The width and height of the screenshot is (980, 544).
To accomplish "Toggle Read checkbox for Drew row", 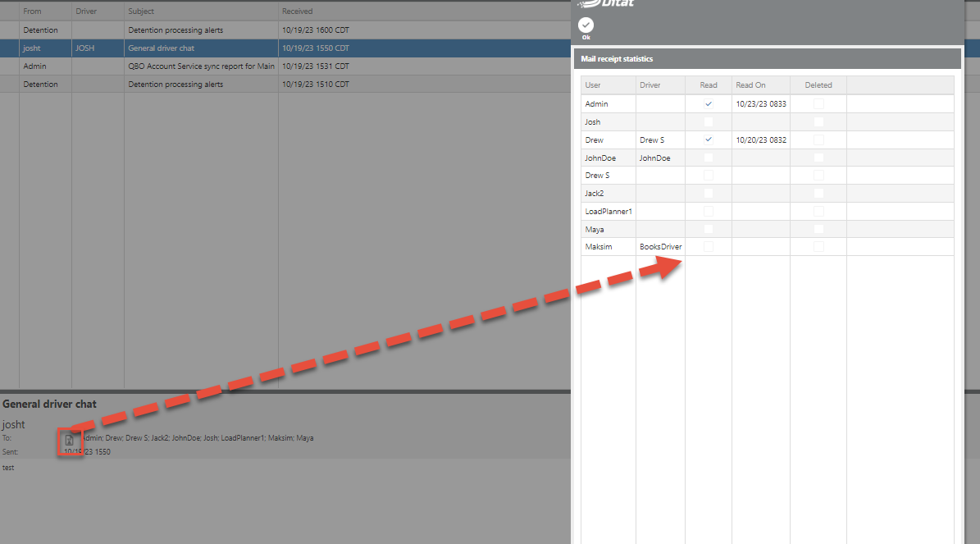I will [709, 140].
